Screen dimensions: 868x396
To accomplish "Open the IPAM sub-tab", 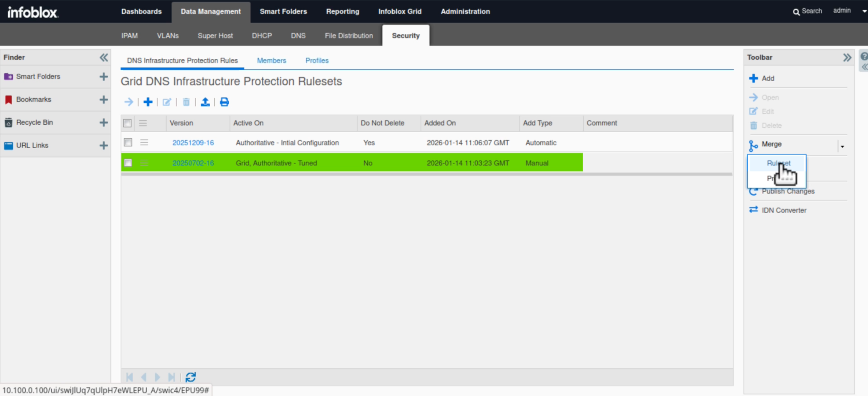I will pos(129,36).
